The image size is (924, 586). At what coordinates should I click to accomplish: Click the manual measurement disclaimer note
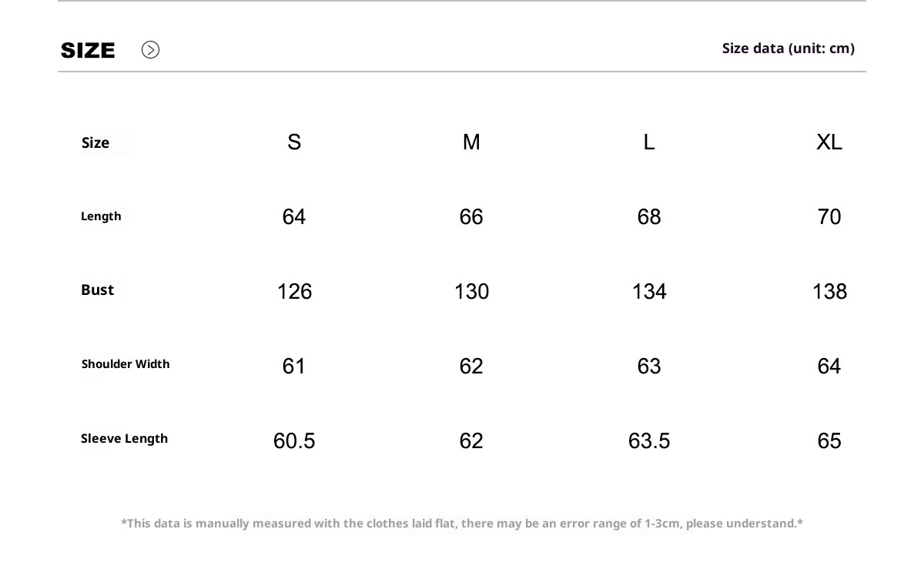462,524
